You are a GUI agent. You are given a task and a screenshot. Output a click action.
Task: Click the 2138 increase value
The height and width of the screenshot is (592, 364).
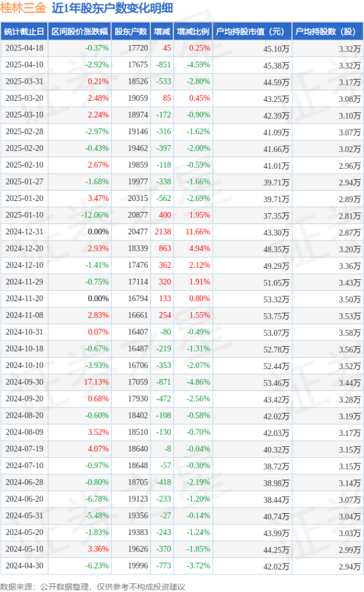coord(163,232)
